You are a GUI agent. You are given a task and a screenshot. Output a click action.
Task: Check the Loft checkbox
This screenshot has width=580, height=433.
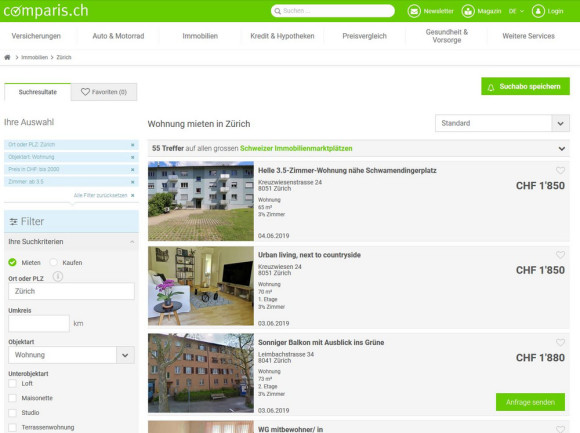(x=12, y=383)
